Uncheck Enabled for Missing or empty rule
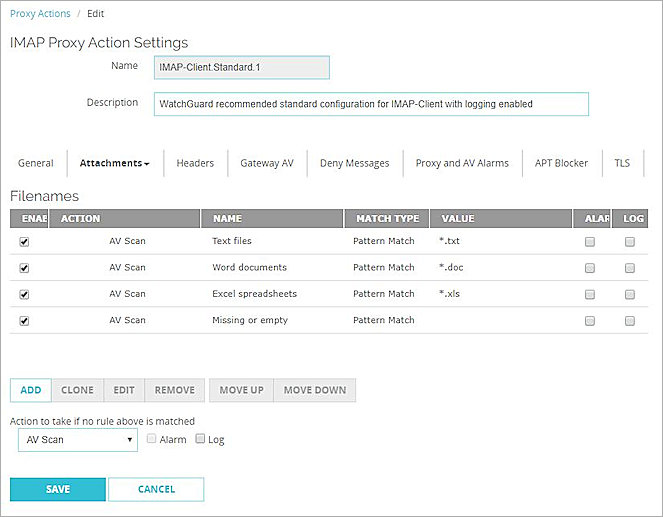 click(24, 321)
